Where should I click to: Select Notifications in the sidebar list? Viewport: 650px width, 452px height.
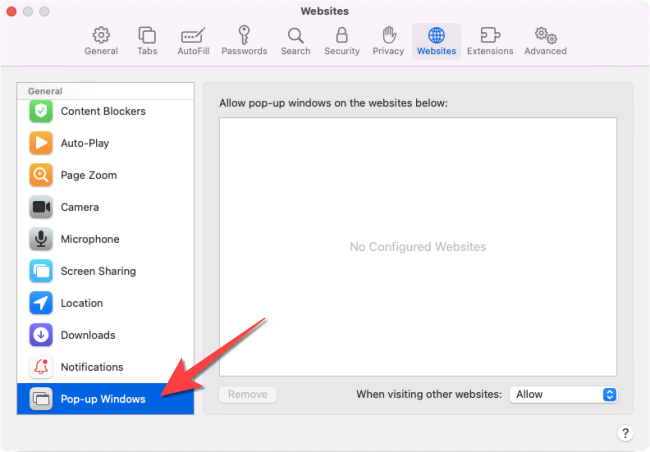[105, 367]
